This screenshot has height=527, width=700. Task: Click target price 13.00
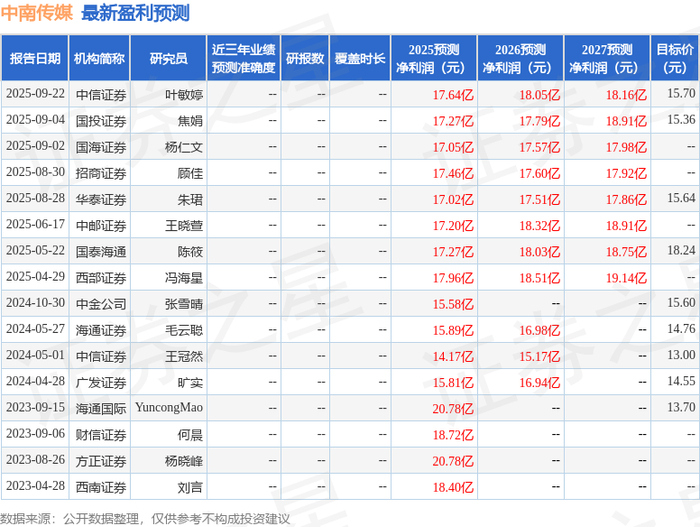point(681,355)
